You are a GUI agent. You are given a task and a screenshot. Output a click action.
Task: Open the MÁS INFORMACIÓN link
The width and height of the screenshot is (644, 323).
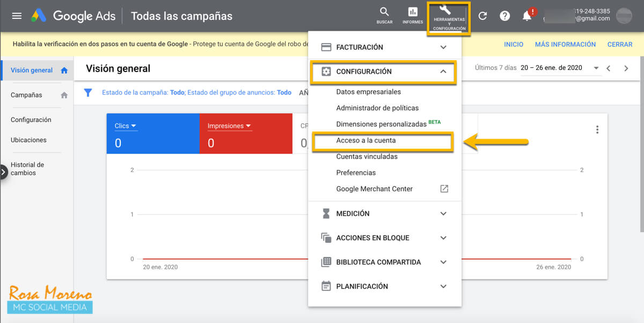click(565, 44)
